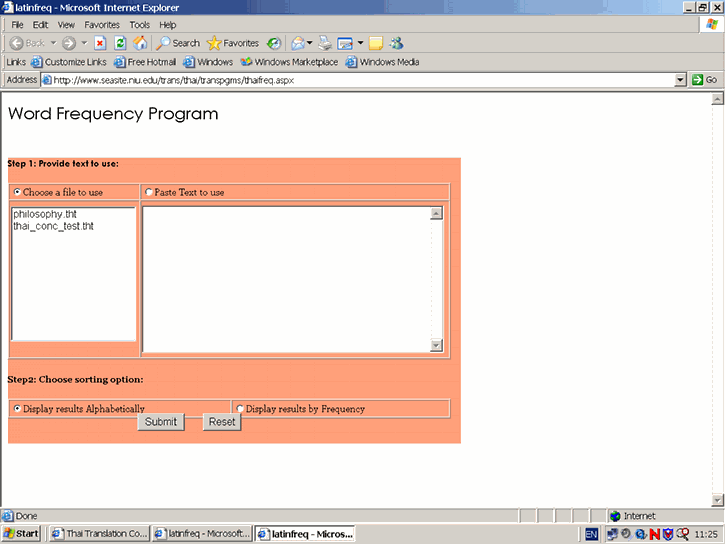Click the Go arrow icon beside address bar
This screenshot has height=544, width=725.
[x=697, y=80]
